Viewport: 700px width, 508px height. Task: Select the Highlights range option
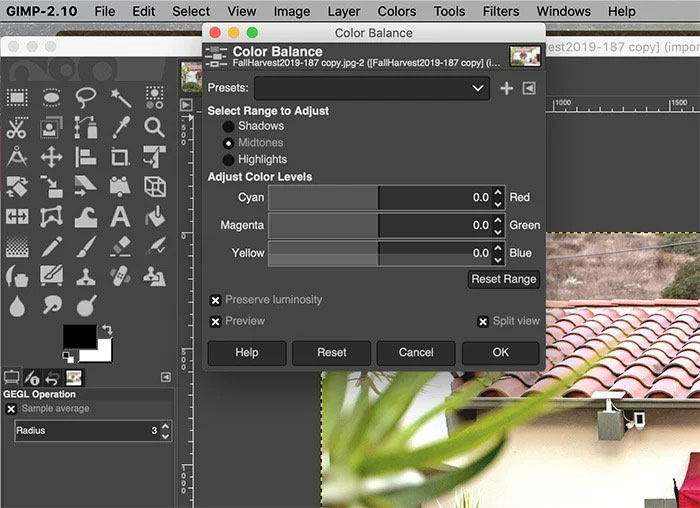(229, 159)
